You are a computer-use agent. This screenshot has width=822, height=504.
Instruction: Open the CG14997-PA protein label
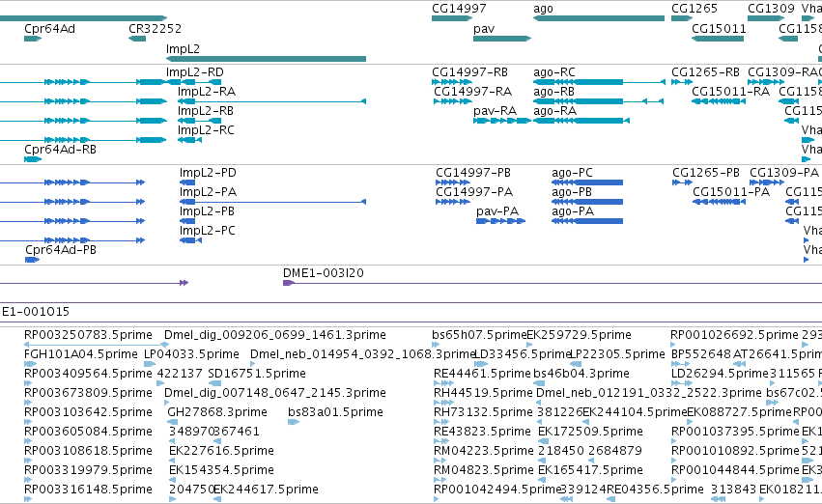click(474, 192)
